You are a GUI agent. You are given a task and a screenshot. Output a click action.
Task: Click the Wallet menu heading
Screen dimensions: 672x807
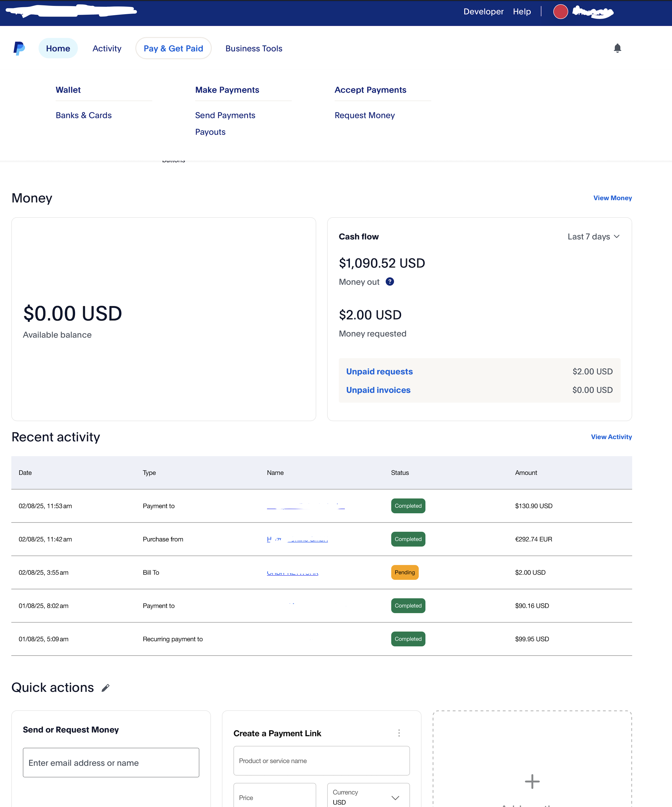pos(68,90)
